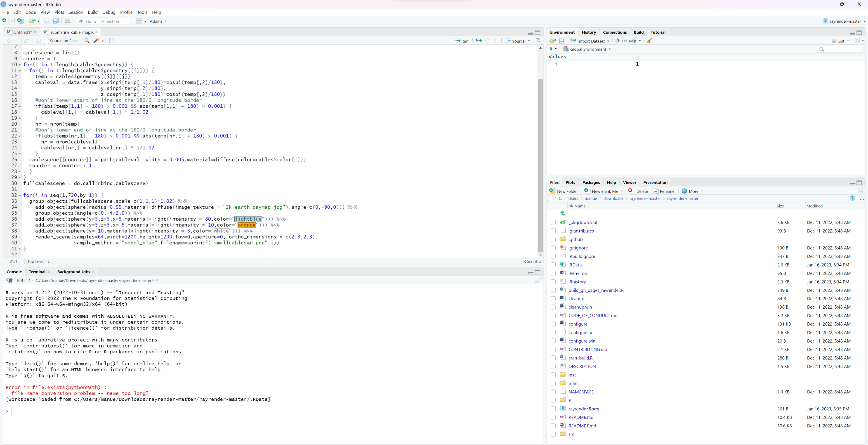Click Delete icon in Files pane
The height and width of the screenshot is (445, 868).
click(639, 191)
